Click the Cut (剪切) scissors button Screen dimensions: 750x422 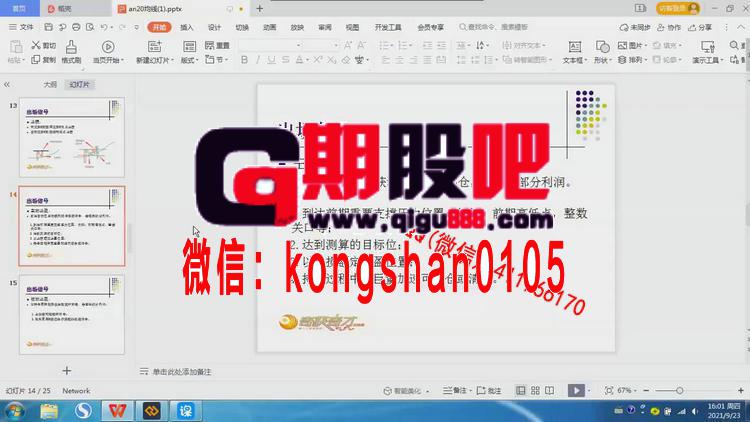pyautogui.click(x=43, y=45)
